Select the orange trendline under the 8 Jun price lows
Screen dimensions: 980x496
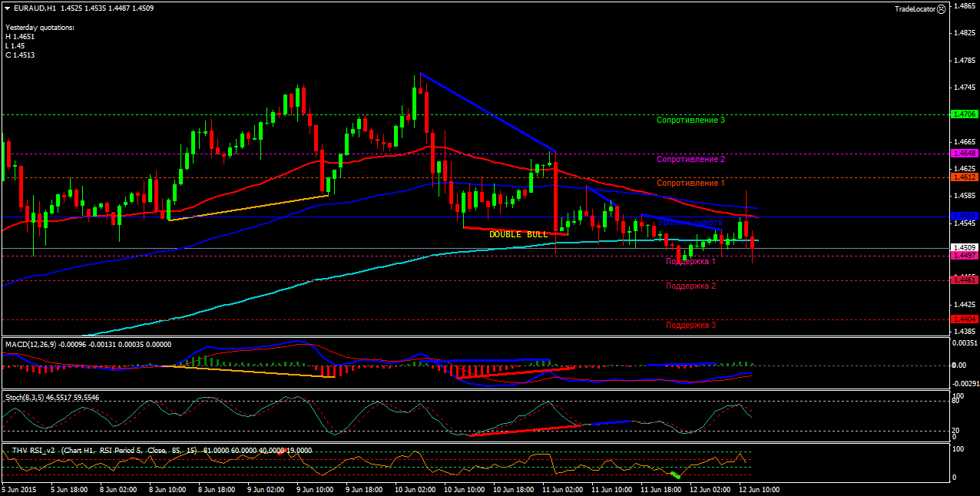(x=248, y=208)
